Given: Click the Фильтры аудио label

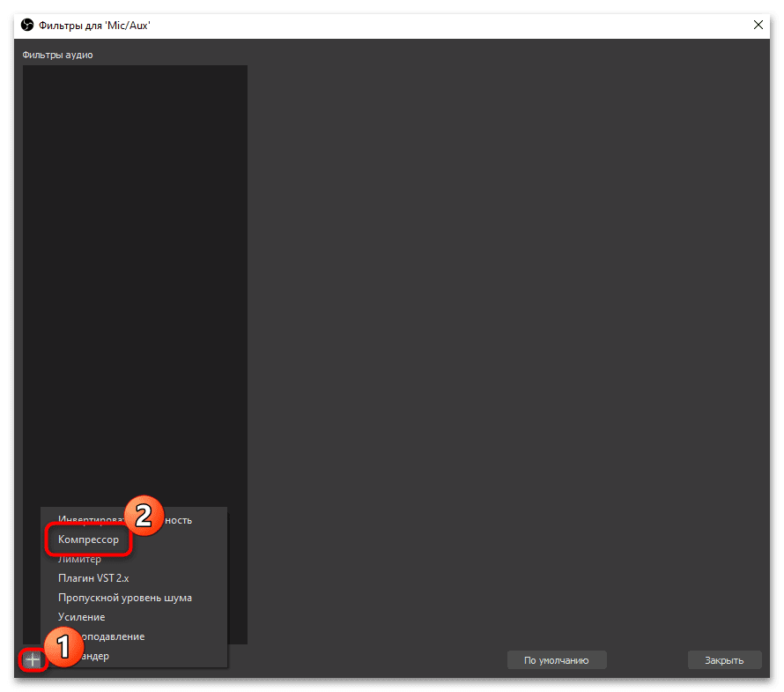Looking at the screenshot, I should point(57,55).
